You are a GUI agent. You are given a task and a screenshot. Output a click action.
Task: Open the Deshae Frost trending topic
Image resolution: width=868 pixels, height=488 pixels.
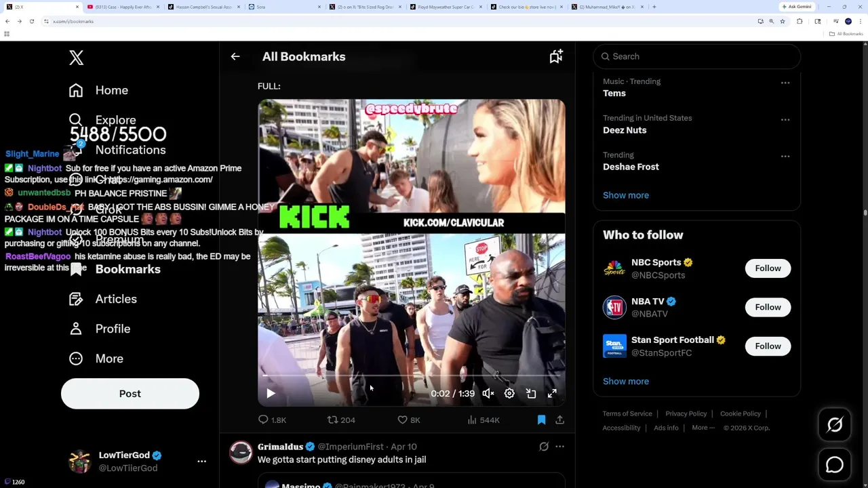[631, 167]
